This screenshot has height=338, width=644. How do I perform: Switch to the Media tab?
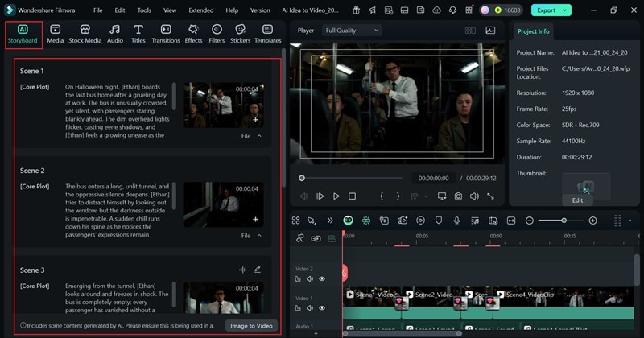pos(55,35)
